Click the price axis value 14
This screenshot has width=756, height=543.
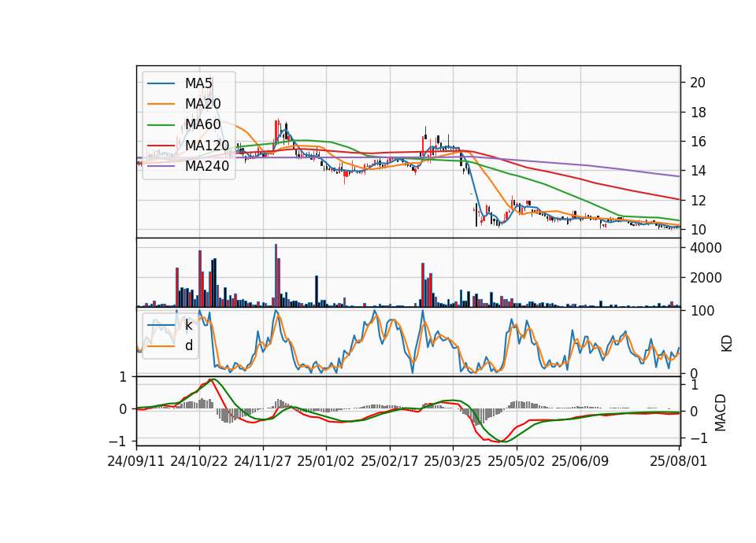coord(698,171)
